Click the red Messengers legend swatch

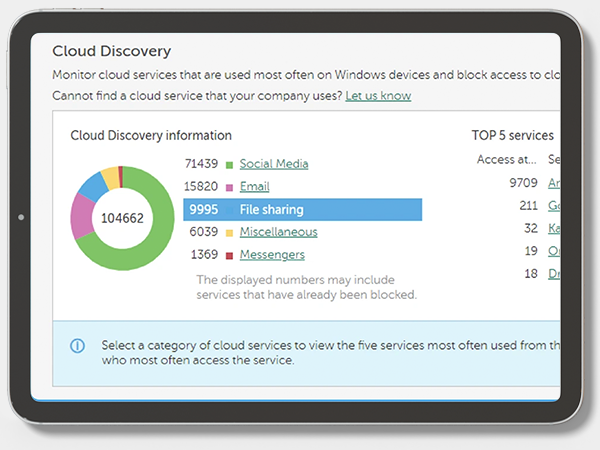tap(229, 256)
